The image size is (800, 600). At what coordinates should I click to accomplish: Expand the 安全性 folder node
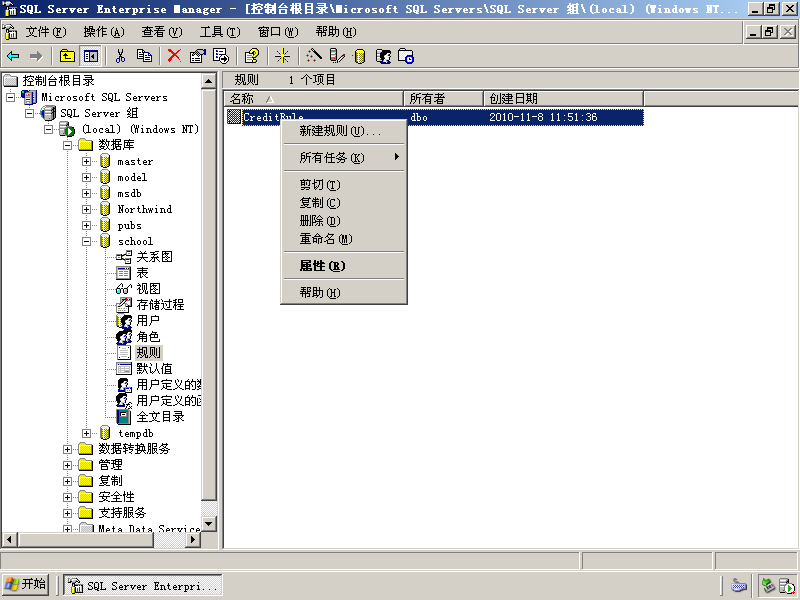click(67, 497)
